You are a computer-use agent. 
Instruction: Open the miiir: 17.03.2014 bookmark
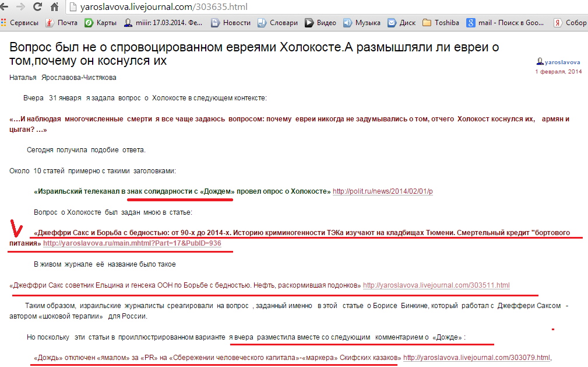pyautogui.click(x=163, y=23)
